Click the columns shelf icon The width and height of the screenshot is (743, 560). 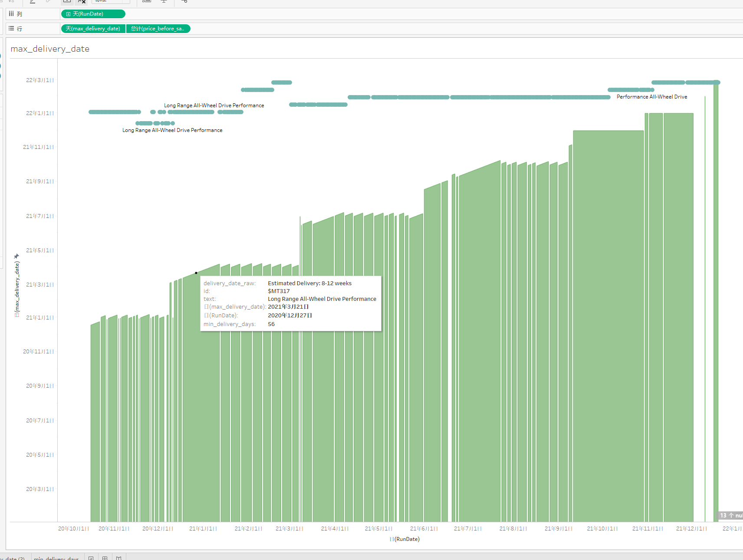[11, 14]
